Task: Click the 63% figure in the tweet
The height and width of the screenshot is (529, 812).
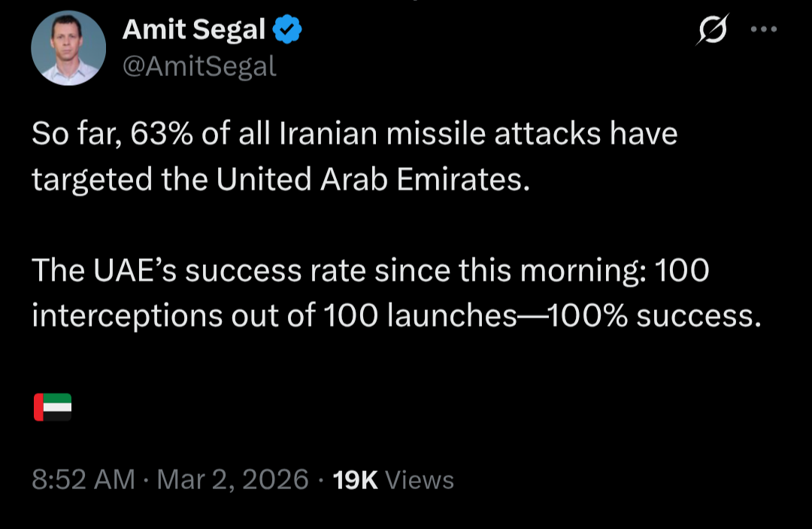Action: 162,134
